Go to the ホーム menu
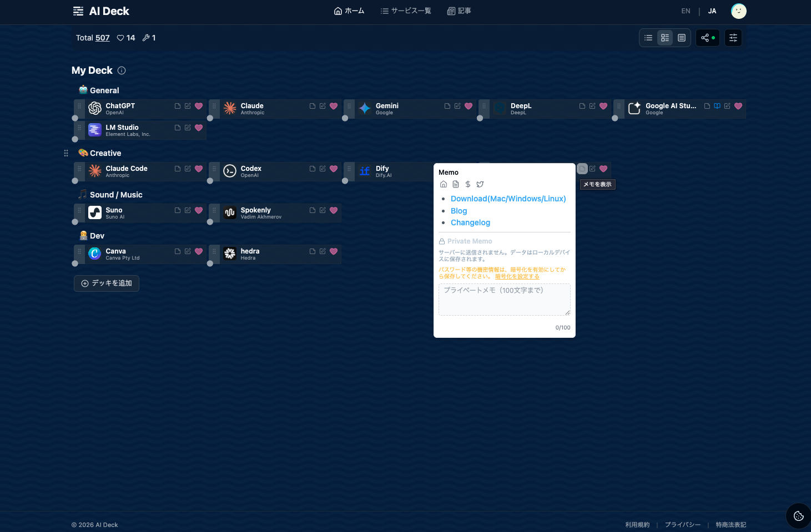 click(349, 11)
